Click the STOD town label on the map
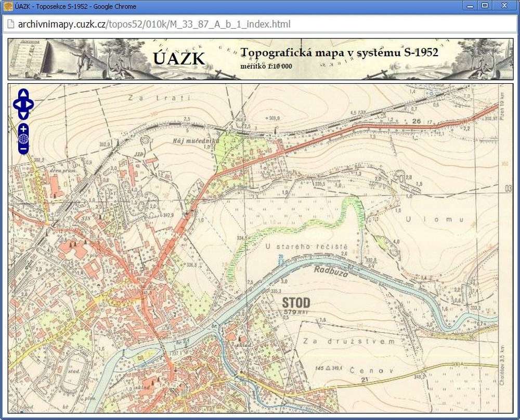The width and height of the screenshot is (520, 420). point(296,303)
